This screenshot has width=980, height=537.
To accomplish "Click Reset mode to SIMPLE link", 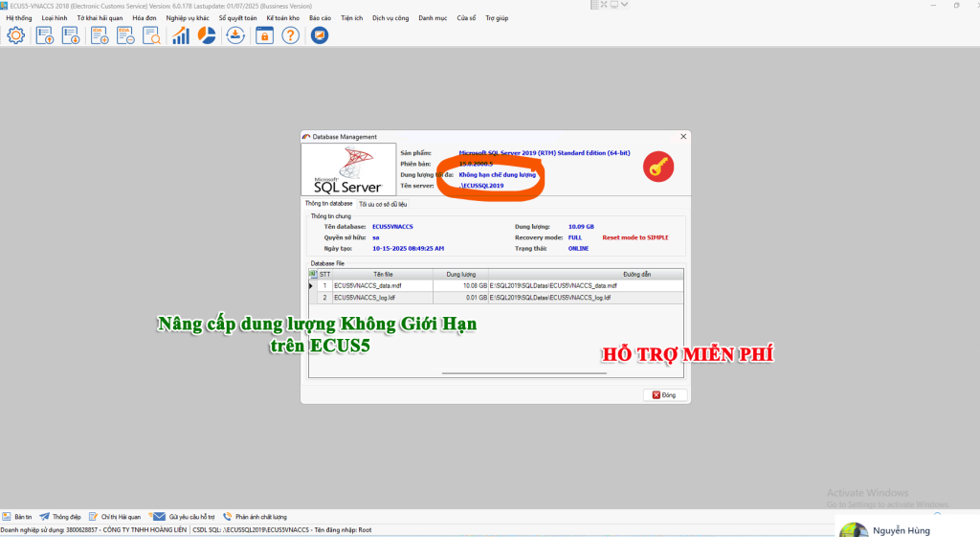I will tap(635, 236).
